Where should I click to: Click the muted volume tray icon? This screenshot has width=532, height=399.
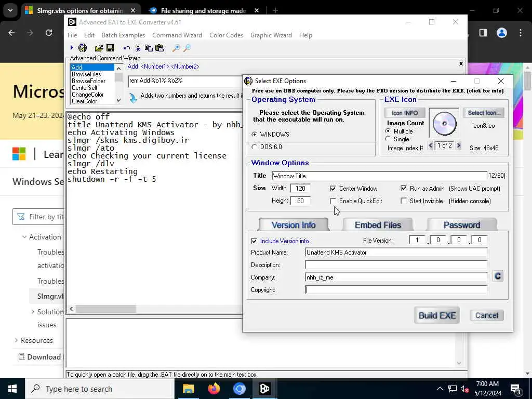click(x=465, y=389)
